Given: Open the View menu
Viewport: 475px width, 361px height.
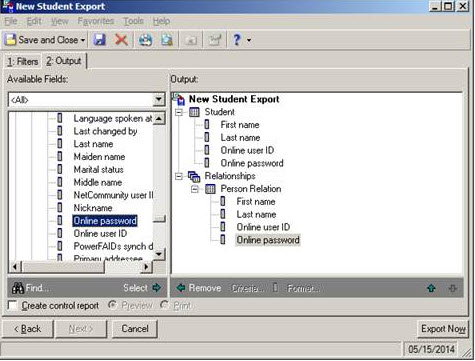Looking at the screenshot, I should click(60, 21).
